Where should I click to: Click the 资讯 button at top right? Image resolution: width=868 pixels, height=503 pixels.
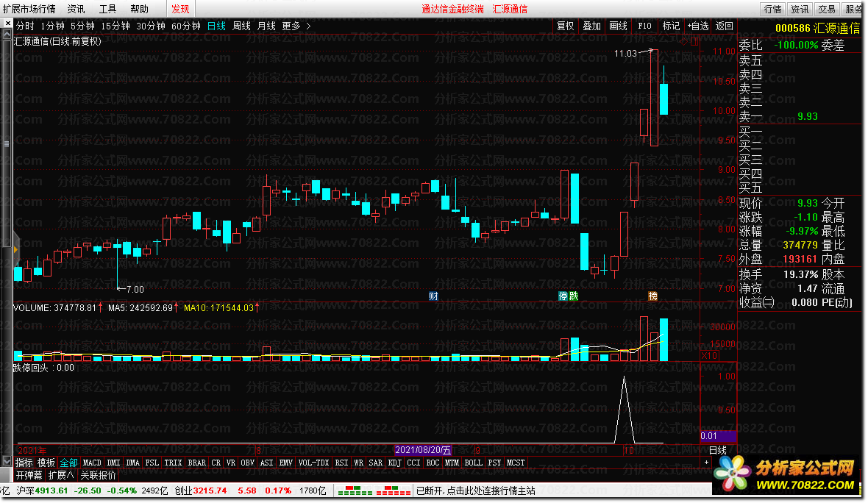point(800,9)
